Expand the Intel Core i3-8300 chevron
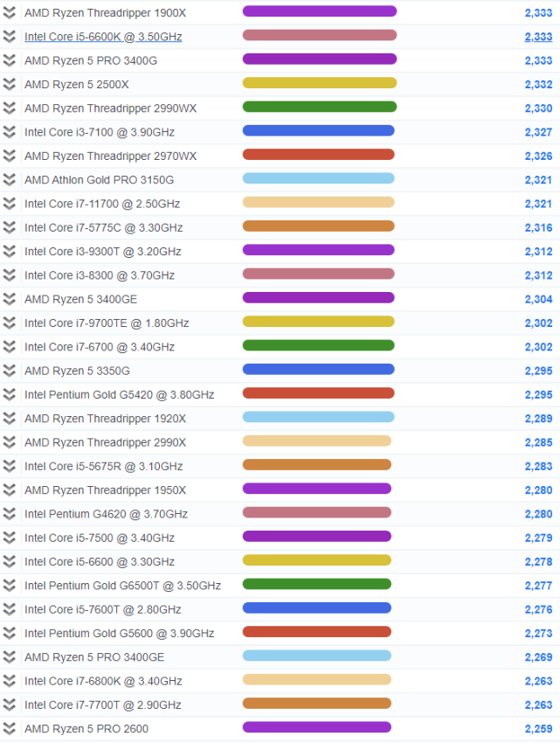 pyautogui.click(x=9, y=274)
